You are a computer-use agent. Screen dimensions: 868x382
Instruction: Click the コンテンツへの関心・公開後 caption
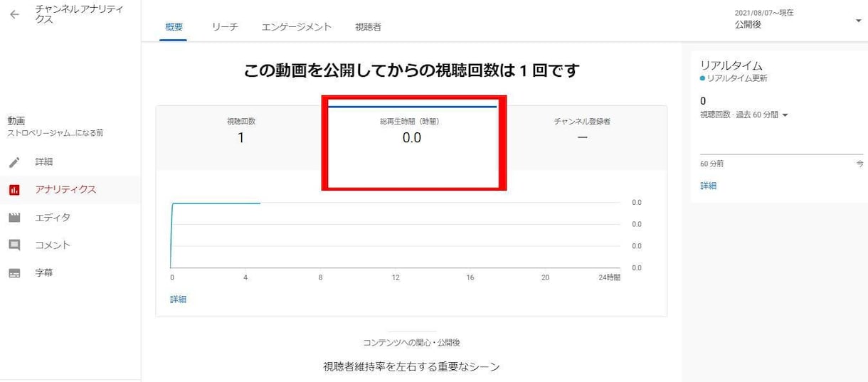tap(411, 343)
